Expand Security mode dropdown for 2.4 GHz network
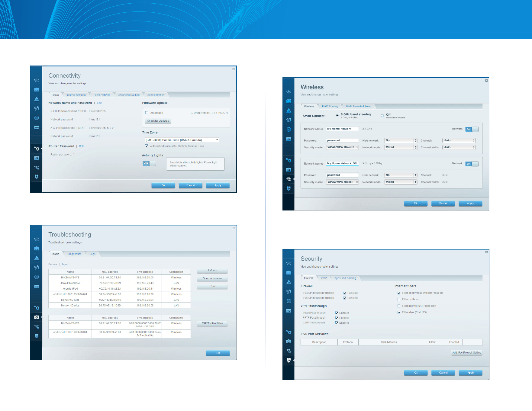This screenshot has height=411, width=532. [x=343, y=147]
